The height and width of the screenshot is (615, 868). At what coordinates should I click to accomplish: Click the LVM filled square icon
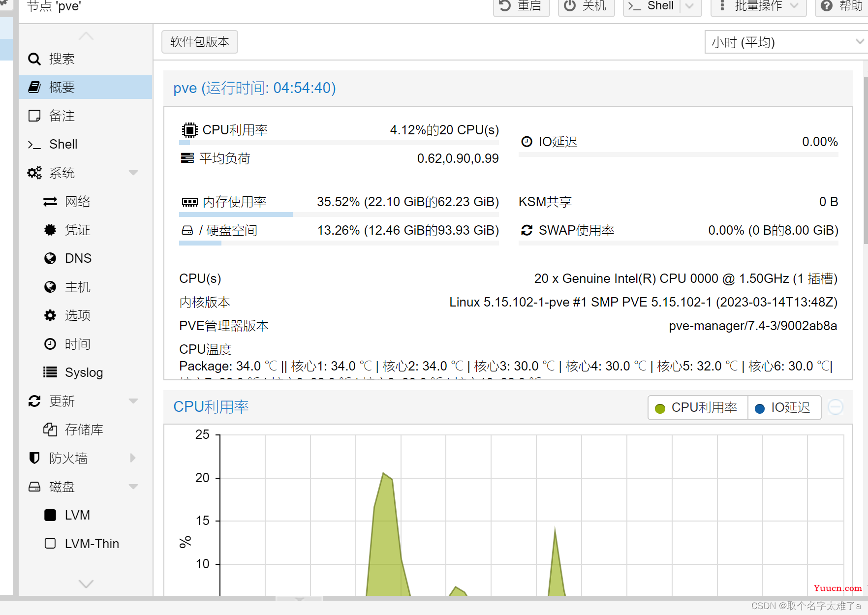pos(50,515)
